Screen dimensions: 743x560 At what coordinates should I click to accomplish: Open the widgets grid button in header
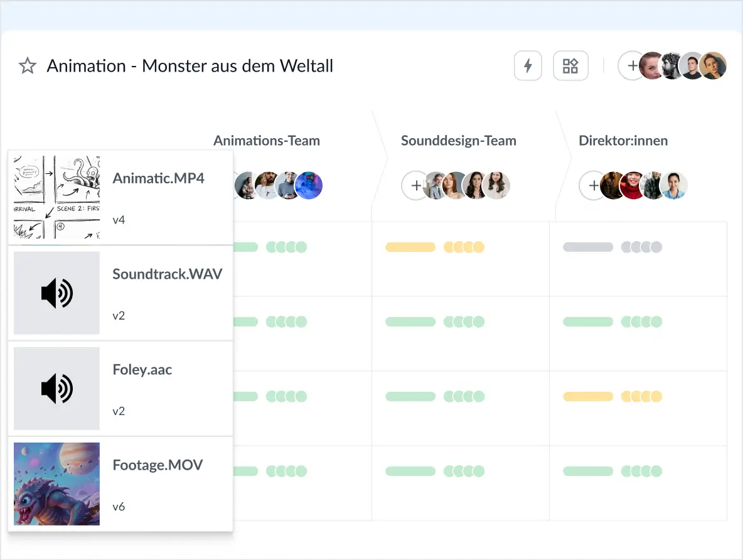[570, 65]
